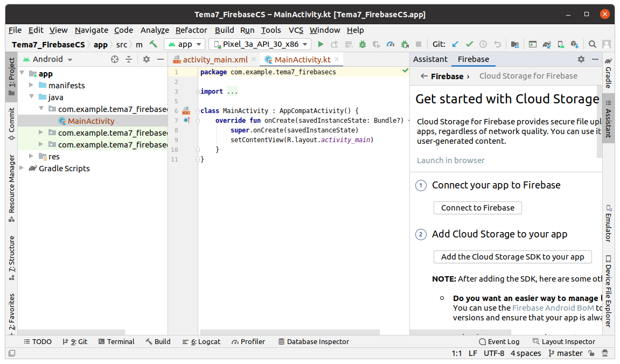Click the Launch in browser link

450,160
